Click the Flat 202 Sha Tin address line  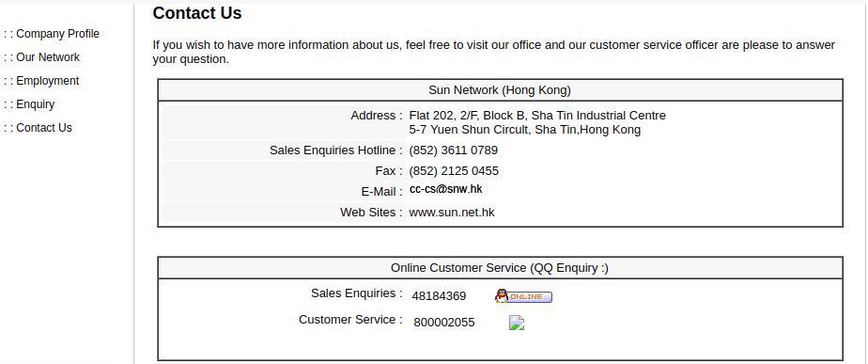(537, 116)
